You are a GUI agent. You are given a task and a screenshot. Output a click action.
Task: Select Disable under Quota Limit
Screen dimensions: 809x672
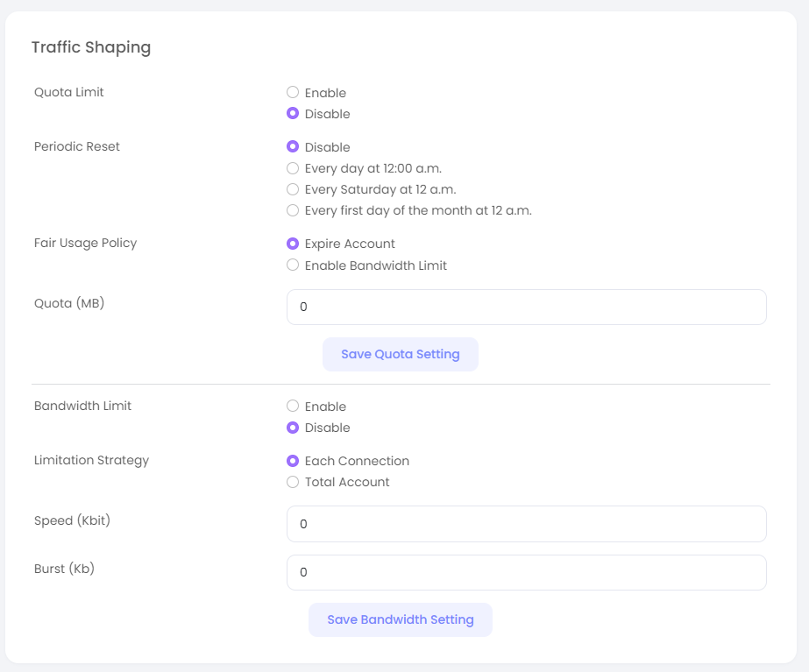click(x=293, y=114)
